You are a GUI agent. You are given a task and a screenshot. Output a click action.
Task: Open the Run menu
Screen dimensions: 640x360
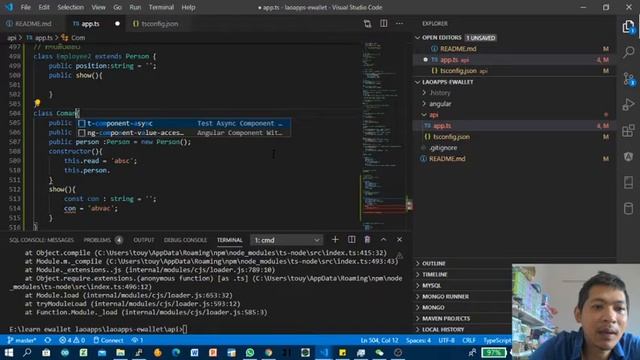tap(135, 7)
